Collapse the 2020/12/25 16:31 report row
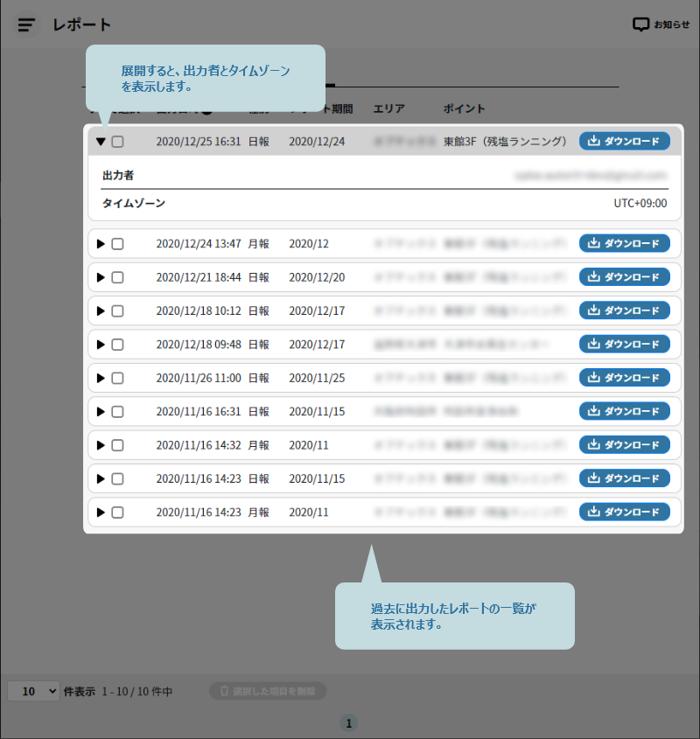700x739 pixels. pos(101,142)
